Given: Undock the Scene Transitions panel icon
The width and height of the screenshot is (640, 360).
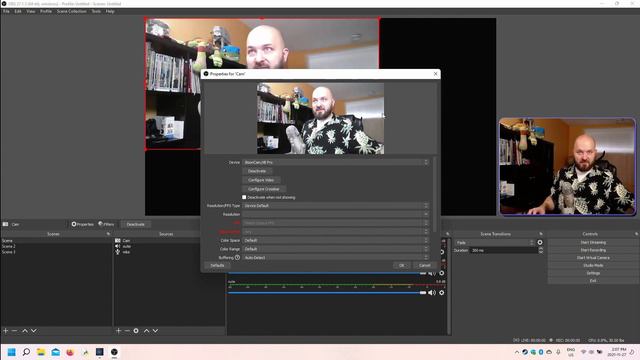Looking at the screenshot, I should (x=541, y=234).
